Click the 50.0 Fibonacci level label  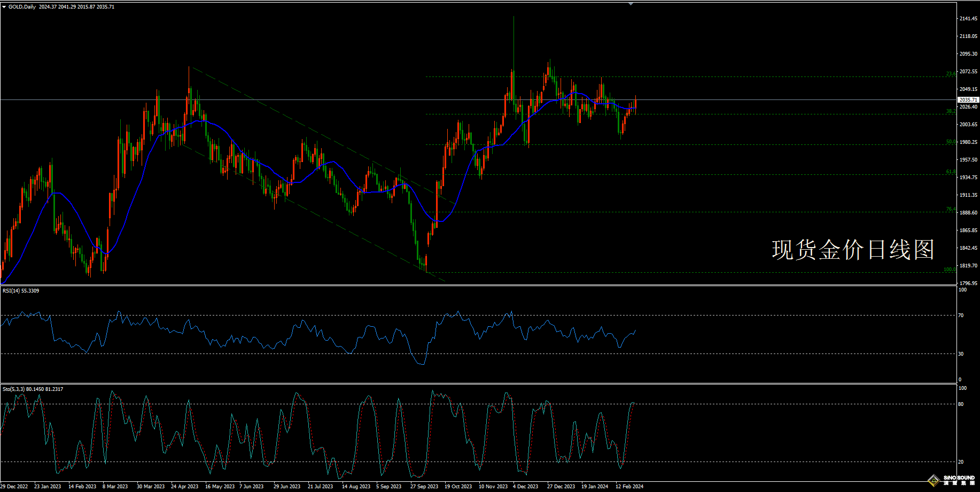pos(951,142)
